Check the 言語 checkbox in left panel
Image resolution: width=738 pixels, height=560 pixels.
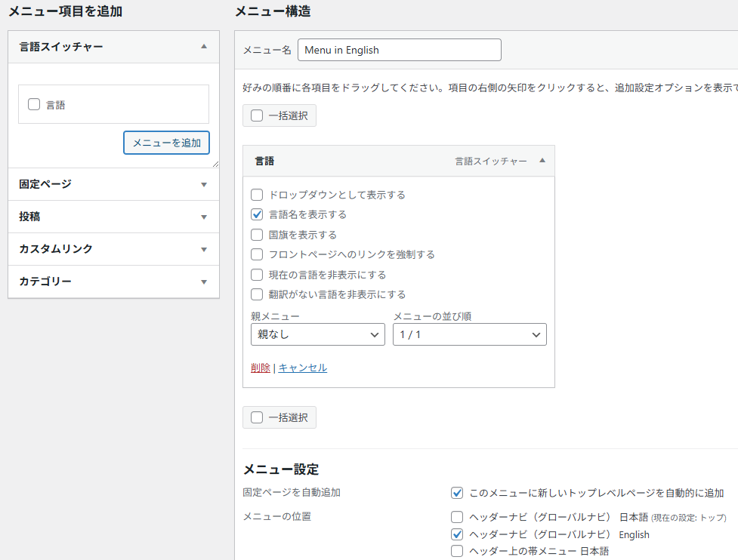34,105
